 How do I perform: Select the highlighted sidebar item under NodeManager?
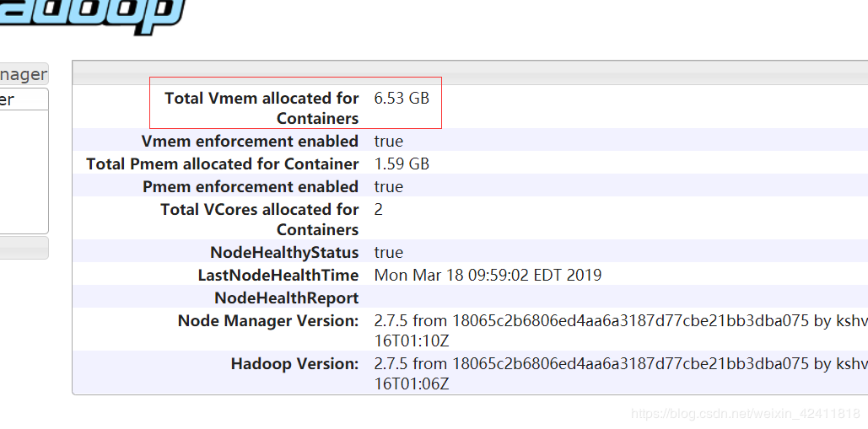[8, 99]
